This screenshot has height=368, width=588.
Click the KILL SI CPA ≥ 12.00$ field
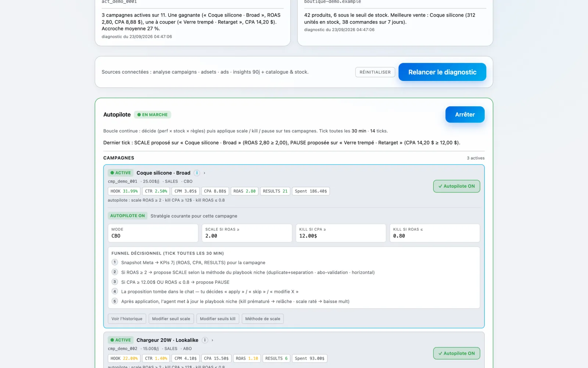click(x=341, y=233)
